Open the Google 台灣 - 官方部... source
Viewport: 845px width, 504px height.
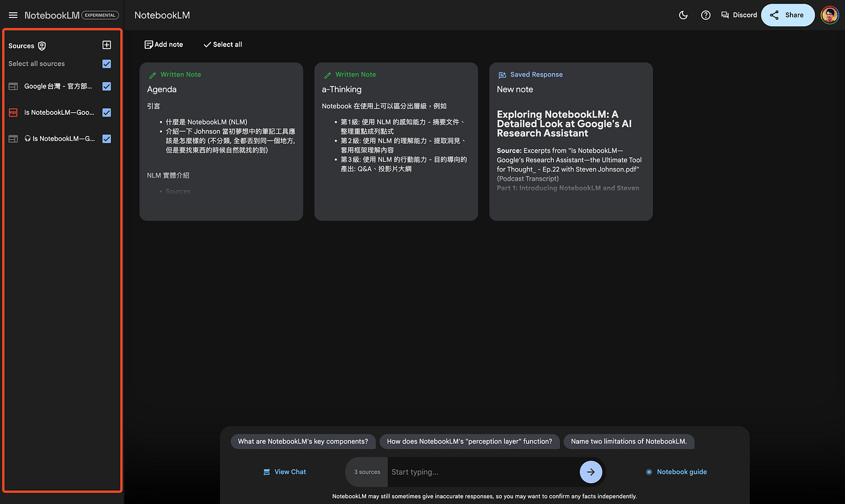pos(58,86)
